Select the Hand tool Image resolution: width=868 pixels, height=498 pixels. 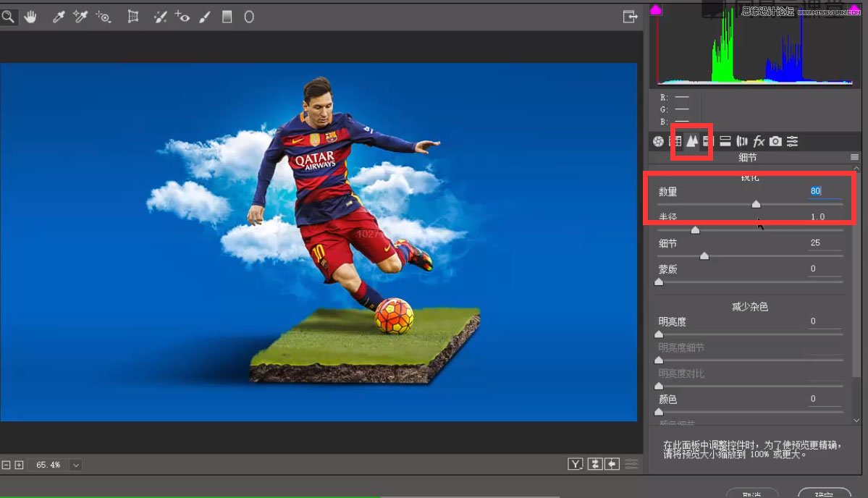point(30,17)
